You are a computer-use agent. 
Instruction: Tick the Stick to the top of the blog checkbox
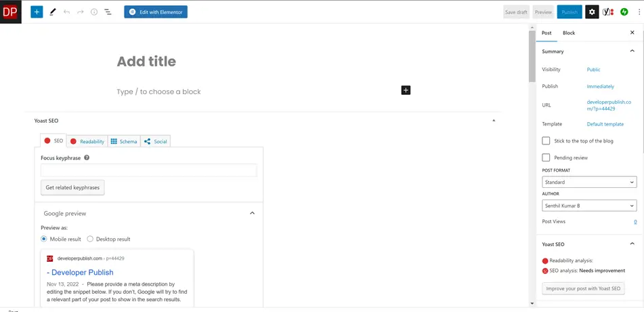[x=546, y=141]
